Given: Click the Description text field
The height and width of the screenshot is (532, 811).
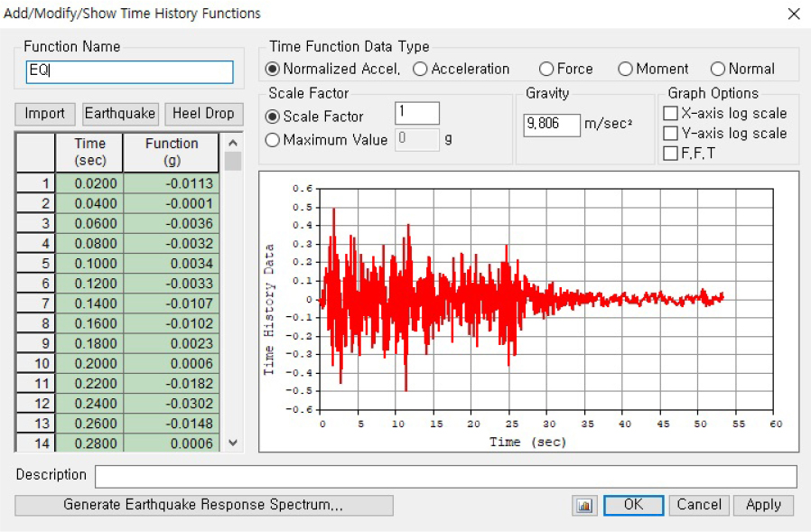Looking at the screenshot, I should click(446, 476).
